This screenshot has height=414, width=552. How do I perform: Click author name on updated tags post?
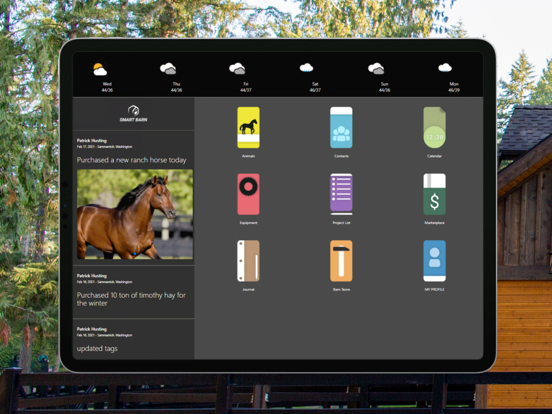pyautogui.click(x=92, y=329)
